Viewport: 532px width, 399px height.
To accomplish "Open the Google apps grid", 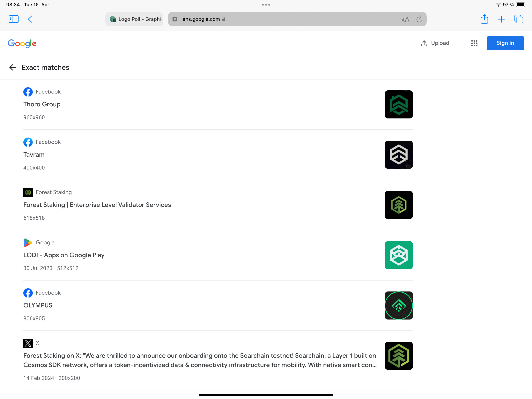I will tap(474, 43).
